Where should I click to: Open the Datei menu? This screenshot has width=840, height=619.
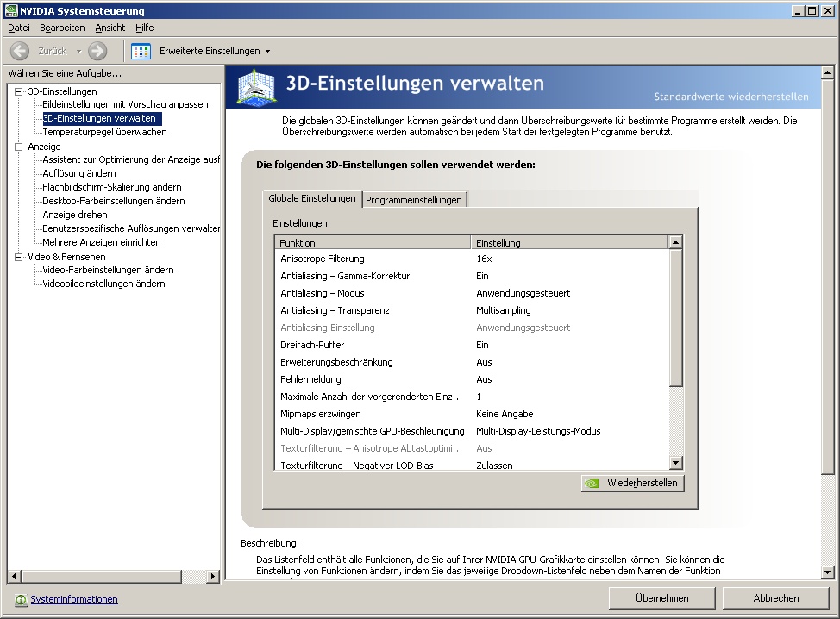click(x=19, y=28)
